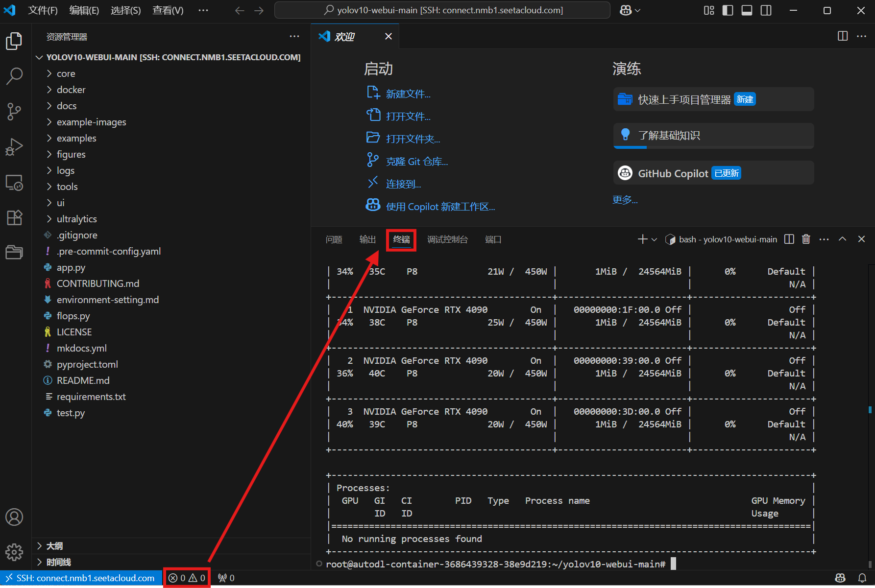Image resolution: width=875 pixels, height=588 pixels.
Task: Open Explorer views and more actions
Action: (294, 36)
